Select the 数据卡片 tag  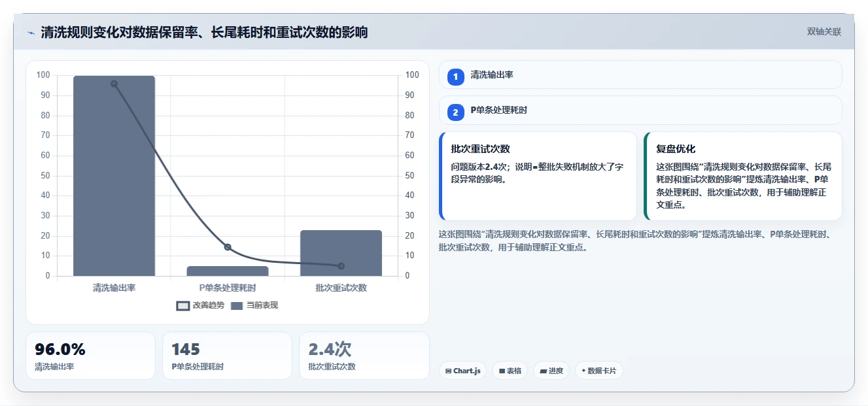(599, 371)
